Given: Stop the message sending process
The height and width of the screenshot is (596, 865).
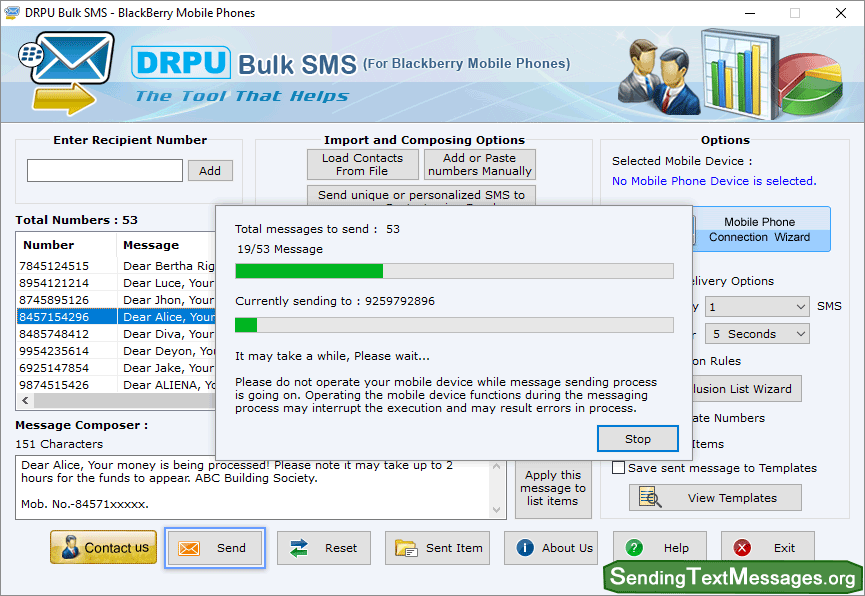Looking at the screenshot, I should (638, 439).
